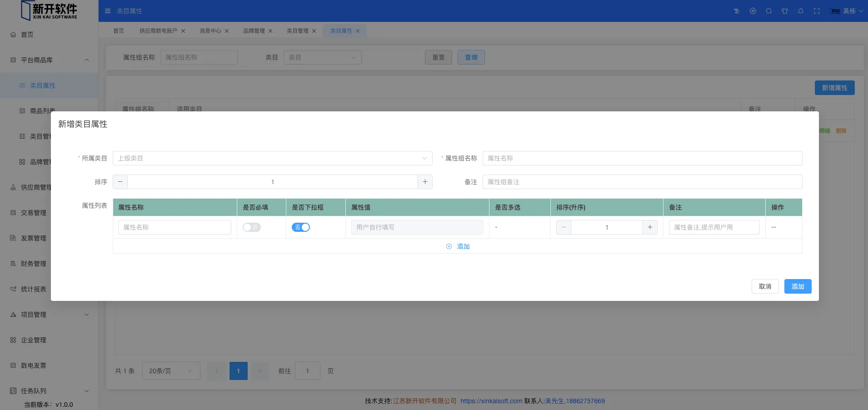Open the 吴栋 user menu dropdown

tap(848, 11)
